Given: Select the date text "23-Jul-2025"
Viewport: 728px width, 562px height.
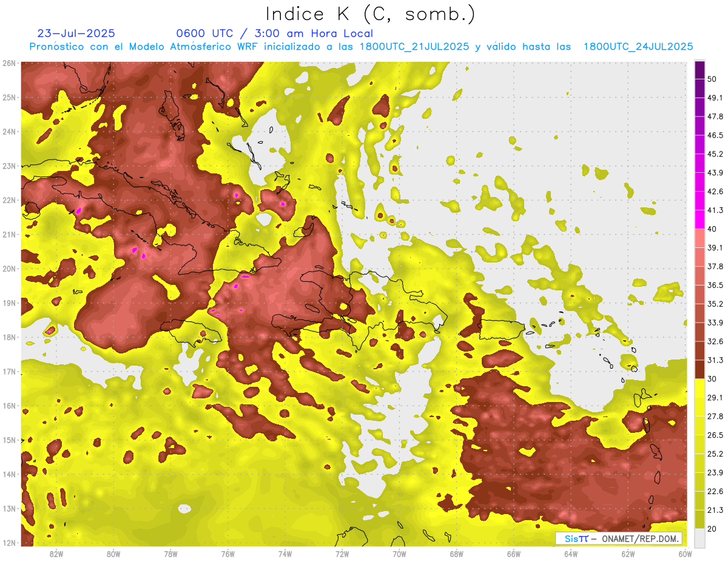Looking at the screenshot, I should coord(76,33).
